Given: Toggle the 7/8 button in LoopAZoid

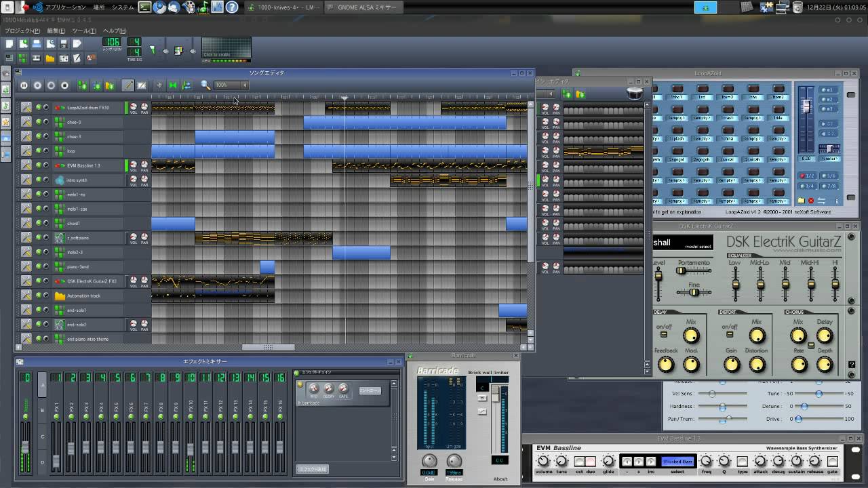Looking at the screenshot, I should click(829, 186).
